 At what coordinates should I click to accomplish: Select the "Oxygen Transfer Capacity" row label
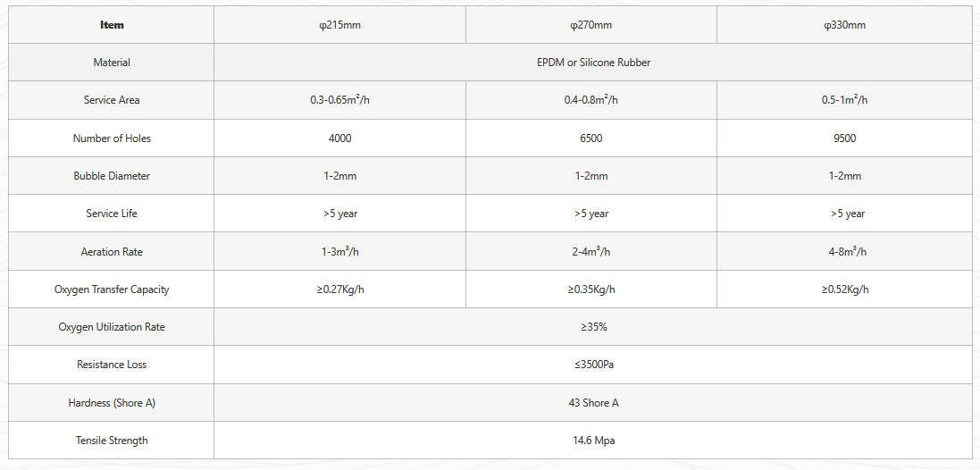[112, 290]
